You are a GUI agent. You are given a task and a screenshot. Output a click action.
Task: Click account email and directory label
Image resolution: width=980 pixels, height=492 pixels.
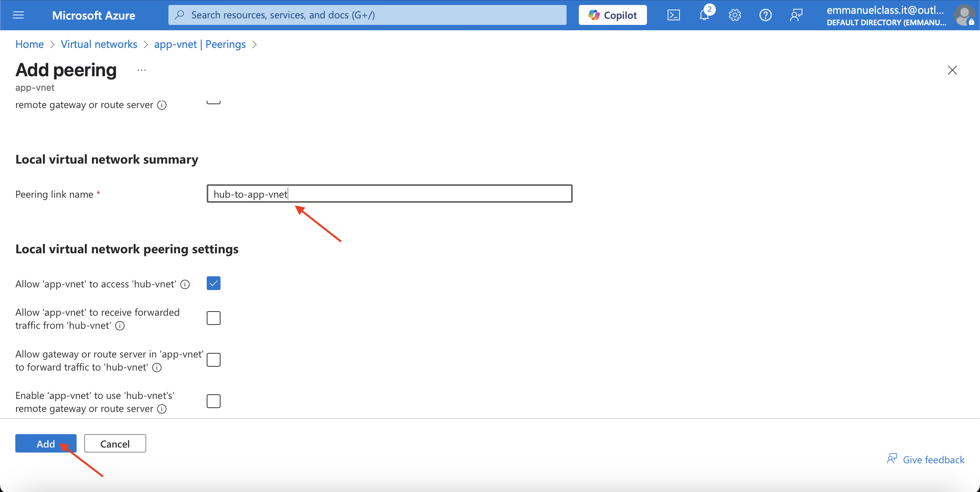pyautogui.click(x=886, y=16)
